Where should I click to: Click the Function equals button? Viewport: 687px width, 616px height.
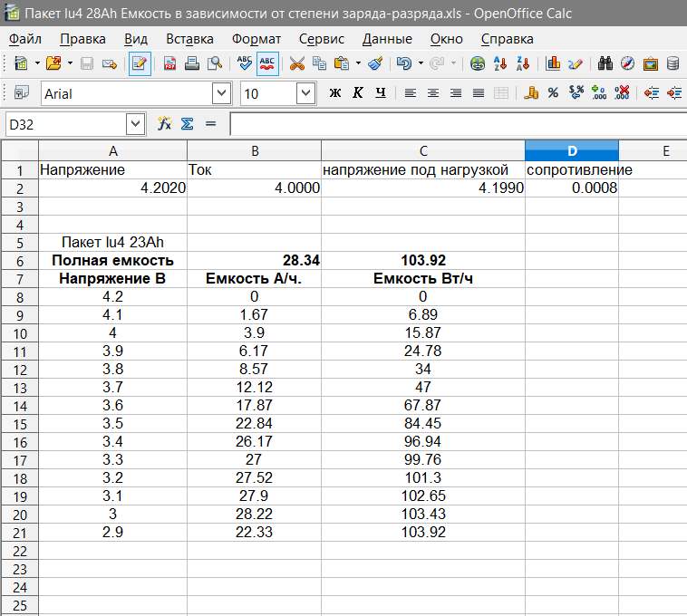211,124
